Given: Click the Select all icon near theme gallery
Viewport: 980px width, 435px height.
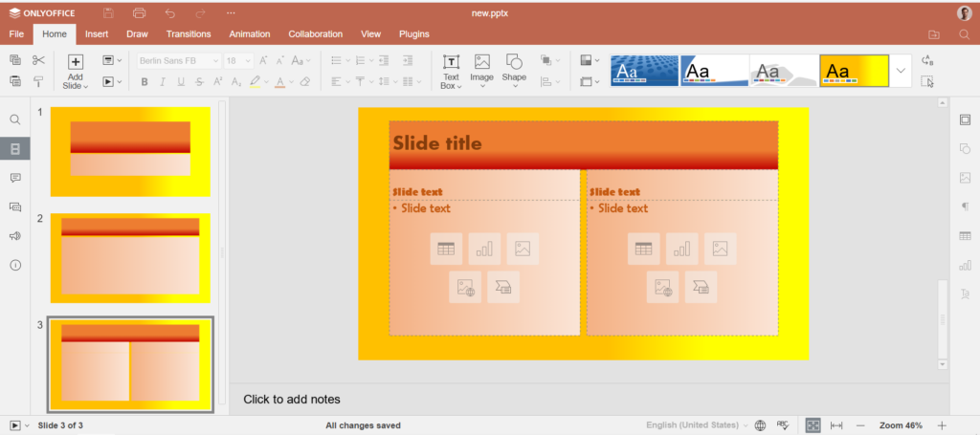Looking at the screenshot, I should point(927,82).
